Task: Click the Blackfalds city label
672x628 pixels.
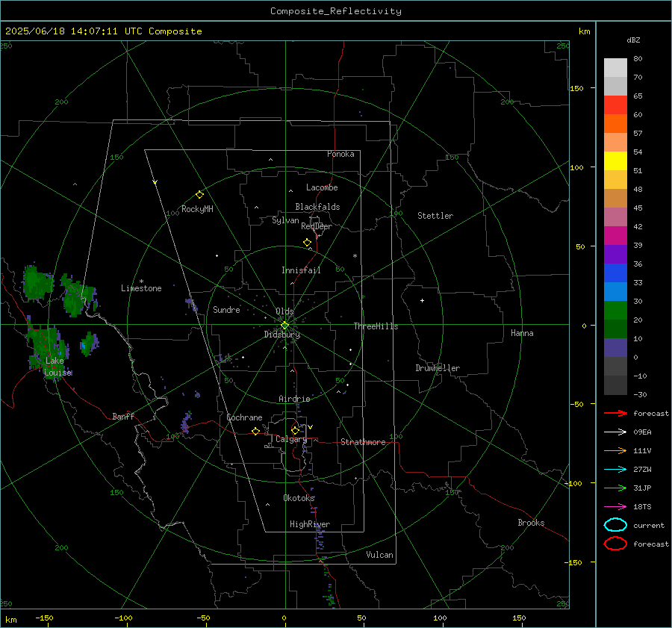Action: click(317, 207)
